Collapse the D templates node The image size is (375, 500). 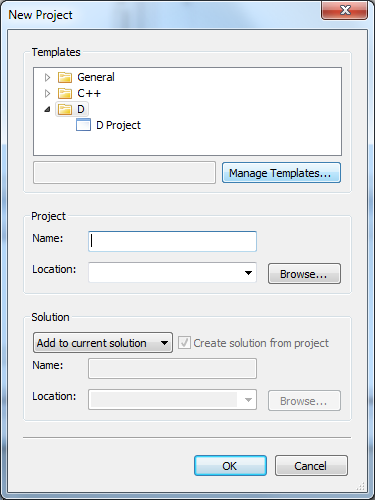47,109
